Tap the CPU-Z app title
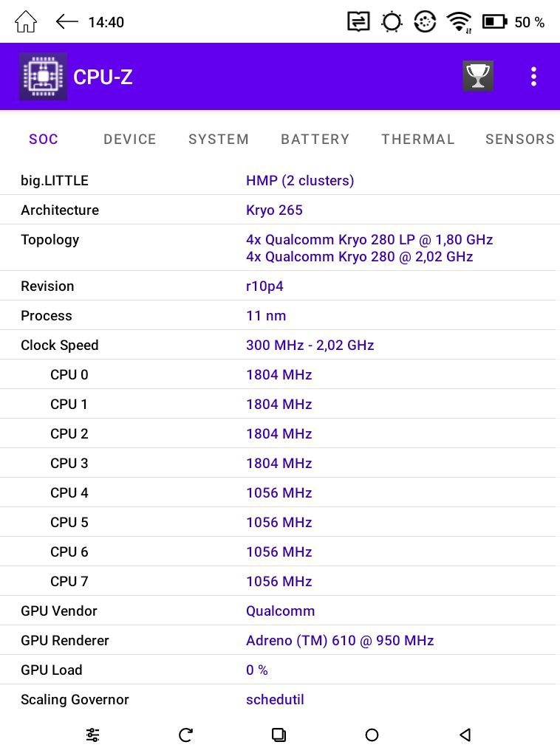 pyautogui.click(x=103, y=77)
